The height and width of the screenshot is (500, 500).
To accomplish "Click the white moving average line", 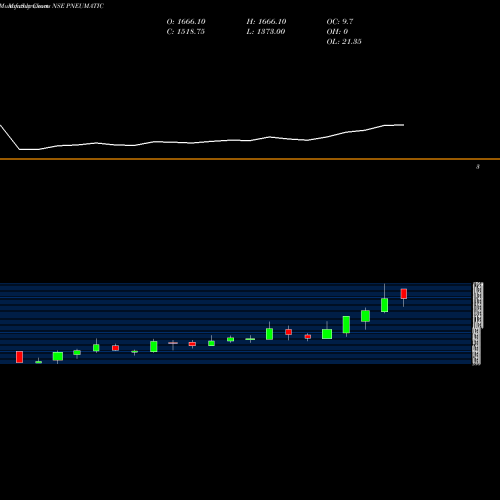I will (x=202, y=141).
